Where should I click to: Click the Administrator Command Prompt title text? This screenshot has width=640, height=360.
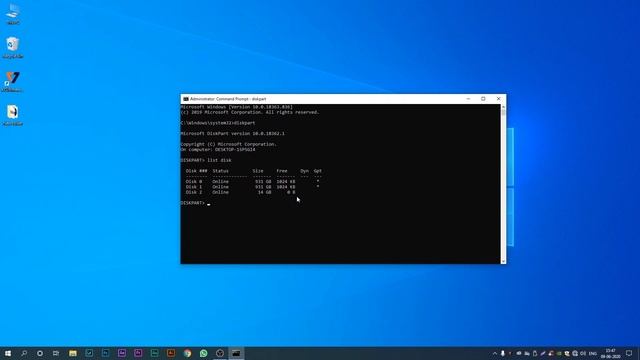[228, 99]
